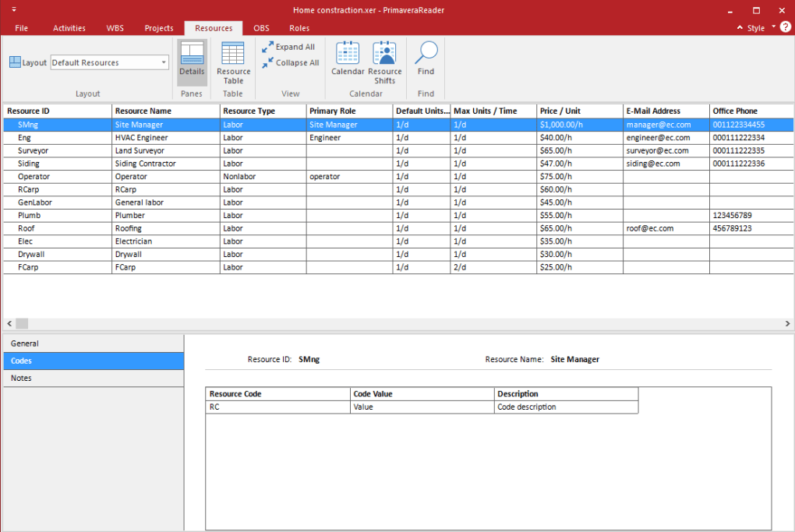Open the Default Resources layout dropdown
Screen dimensions: 795x532
click(164, 62)
